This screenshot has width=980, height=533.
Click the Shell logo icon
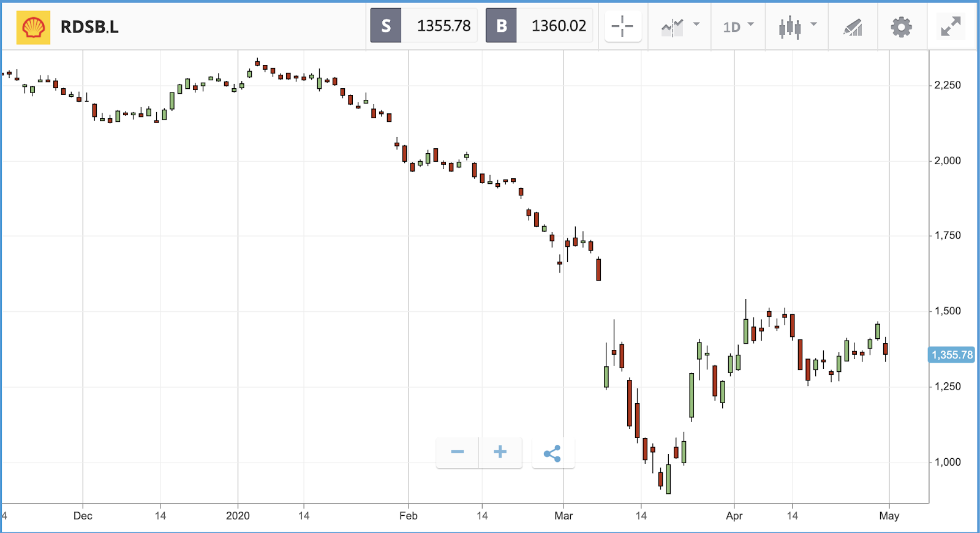tap(33, 27)
